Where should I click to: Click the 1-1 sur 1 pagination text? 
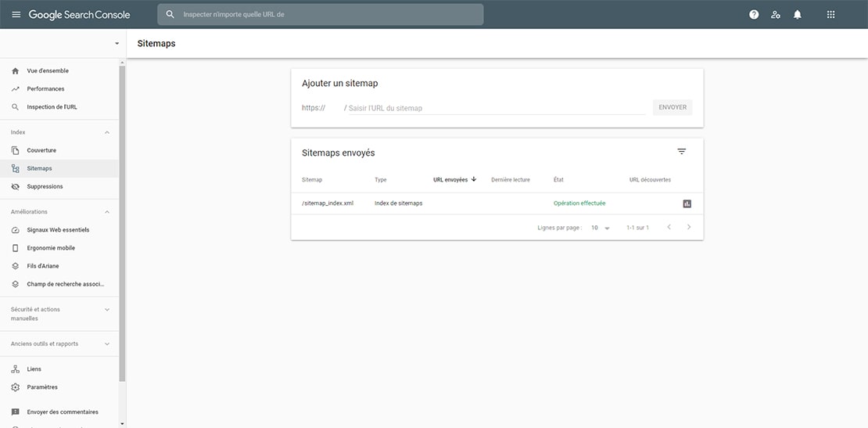pos(637,228)
